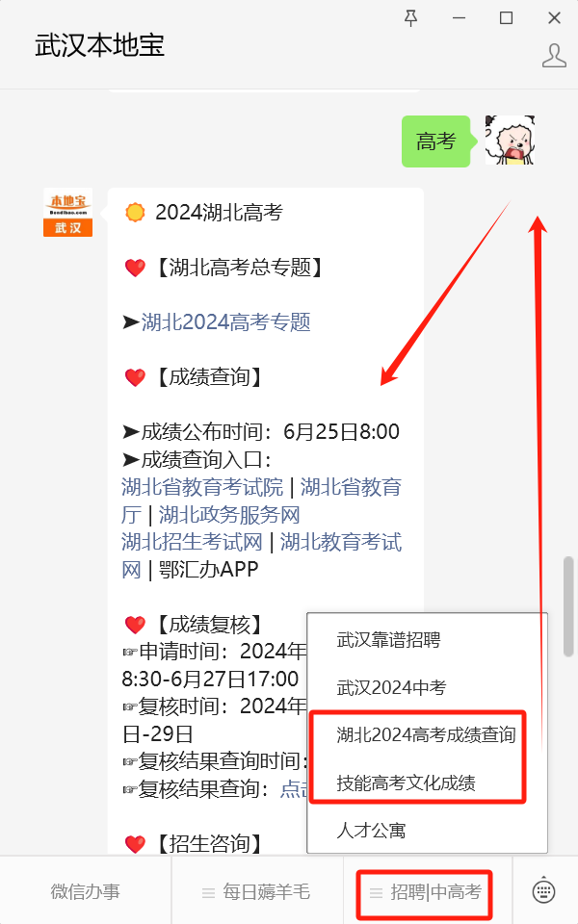Click the sheep user avatar
Screen dimensions: 578x924
click(510, 141)
